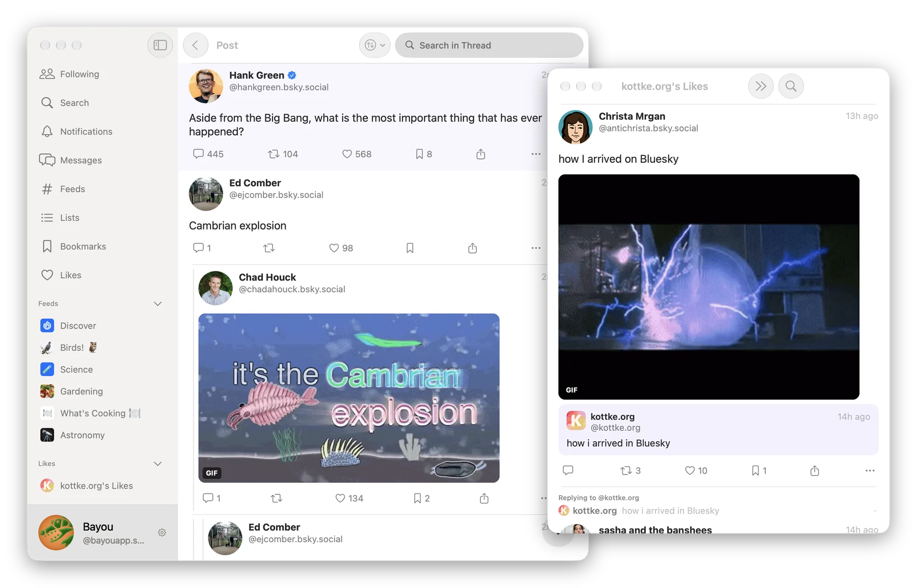This screenshot has width=917, height=588.
Task: Open Hank Green's profile avatar
Action: 206,86
